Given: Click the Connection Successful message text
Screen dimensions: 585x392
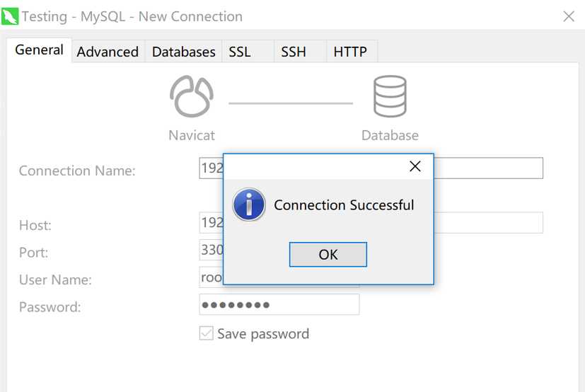Looking at the screenshot, I should 344,205.
